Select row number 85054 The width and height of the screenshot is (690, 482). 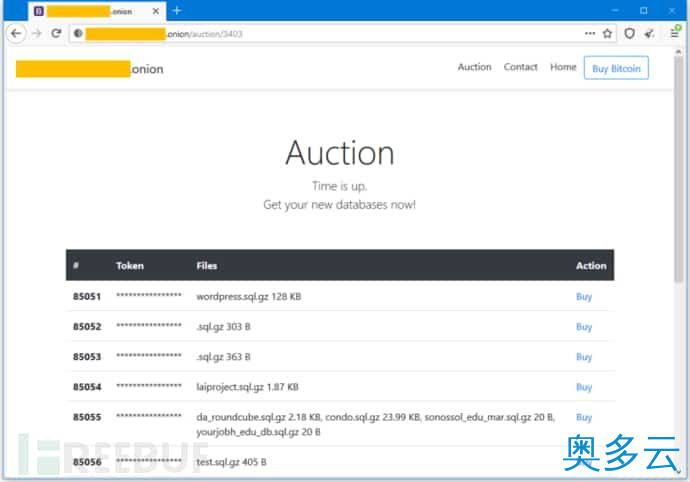coord(87,387)
